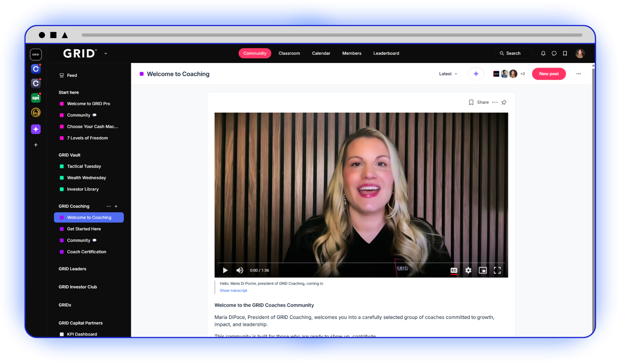Open Community under Start here
Image resolution: width=620 pixels, height=364 pixels.
click(89, 115)
